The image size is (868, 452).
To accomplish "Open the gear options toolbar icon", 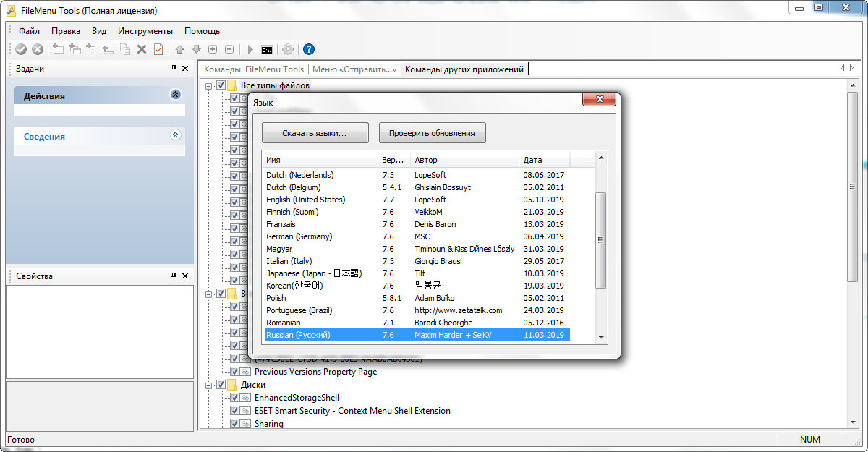I will click(288, 49).
